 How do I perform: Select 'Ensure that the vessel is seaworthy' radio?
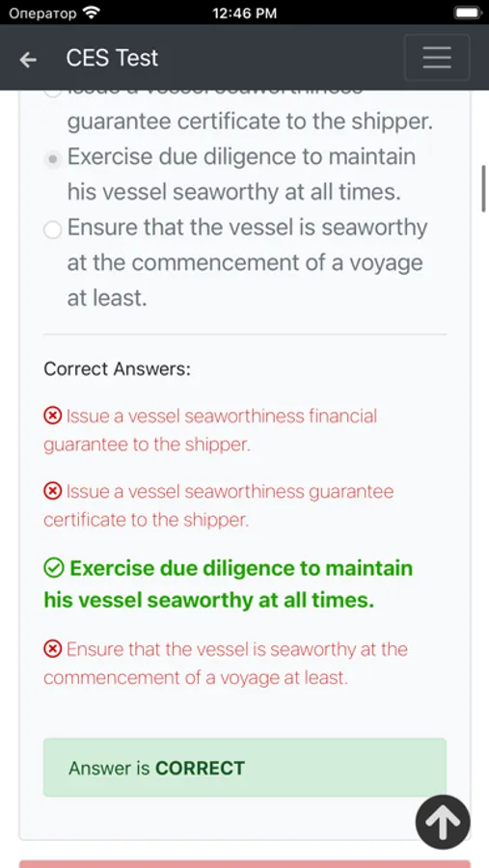pyautogui.click(x=53, y=230)
